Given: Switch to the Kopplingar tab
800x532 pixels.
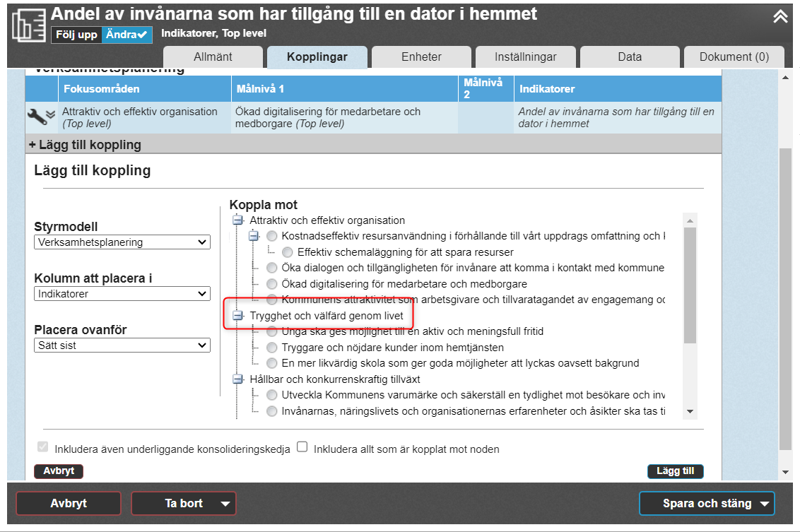Looking at the screenshot, I should coord(317,57).
